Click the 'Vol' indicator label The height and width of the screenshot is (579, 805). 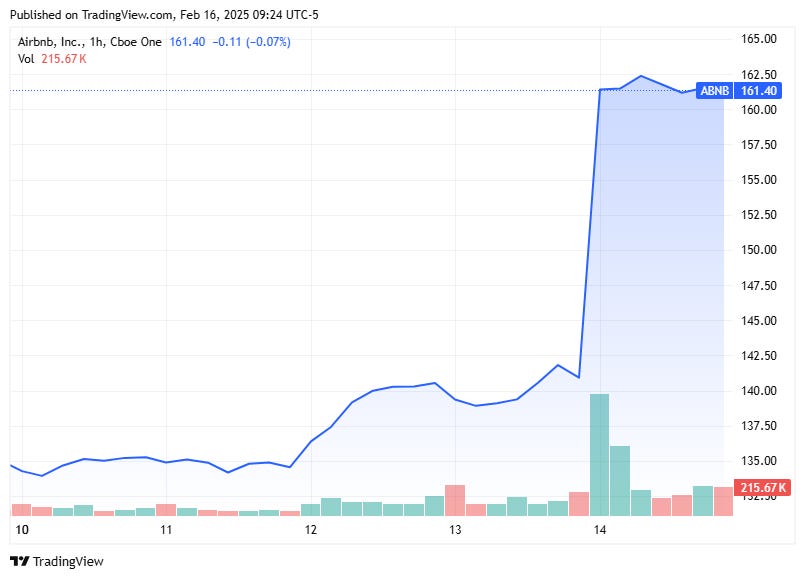coord(26,59)
